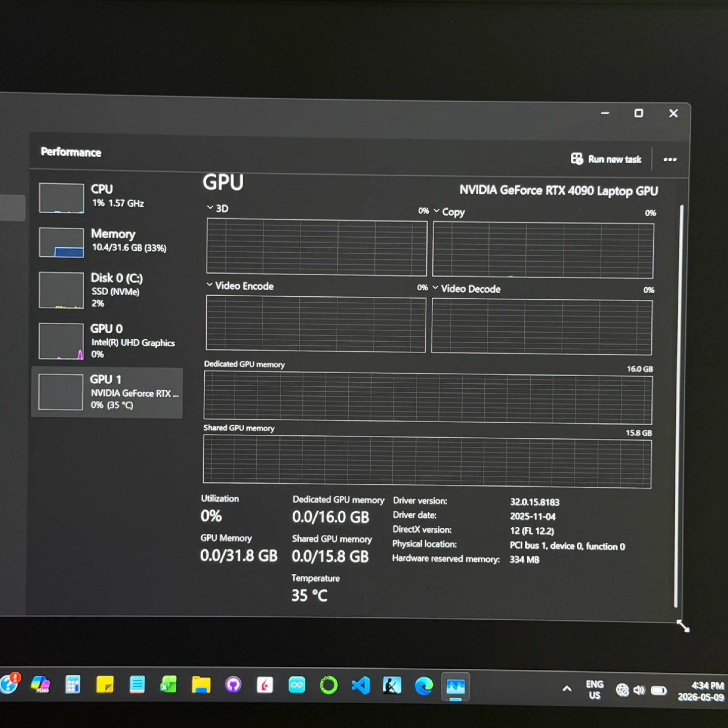Screen dimensions: 728x728
Task: Click the GPU 0 mini graph thumbnail
Action: (x=61, y=341)
